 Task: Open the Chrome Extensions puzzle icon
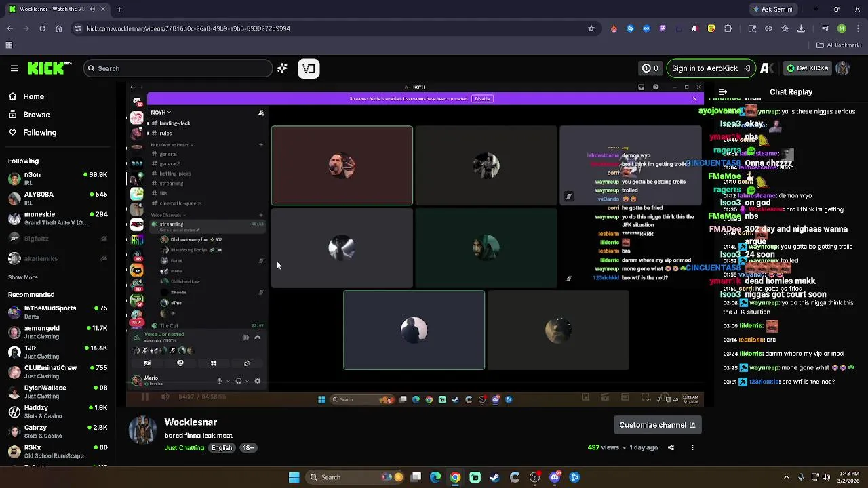click(x=728, y=28)
